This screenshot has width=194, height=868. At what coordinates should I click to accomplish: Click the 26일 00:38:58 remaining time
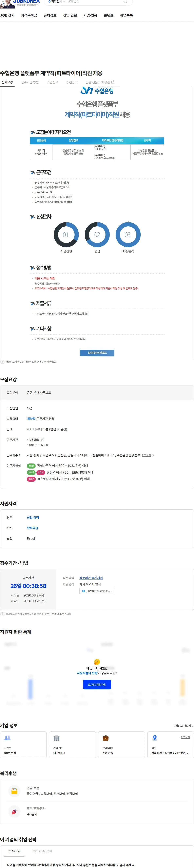pyautogui.click(x=28, y=586)
